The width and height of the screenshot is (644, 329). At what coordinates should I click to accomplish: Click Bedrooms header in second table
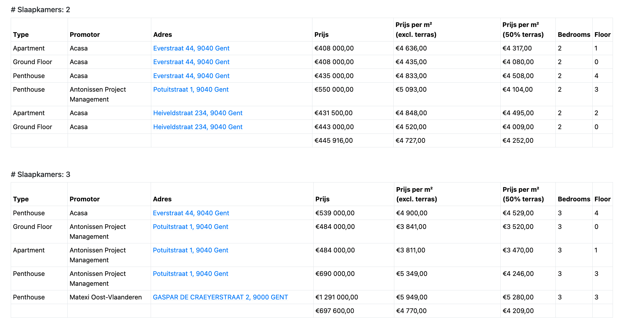coord(574,199)
